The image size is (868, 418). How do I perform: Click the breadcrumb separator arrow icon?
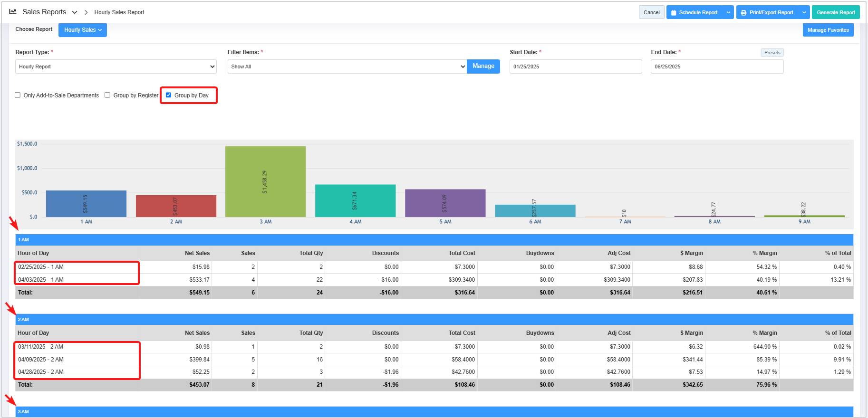click(86, 12)
